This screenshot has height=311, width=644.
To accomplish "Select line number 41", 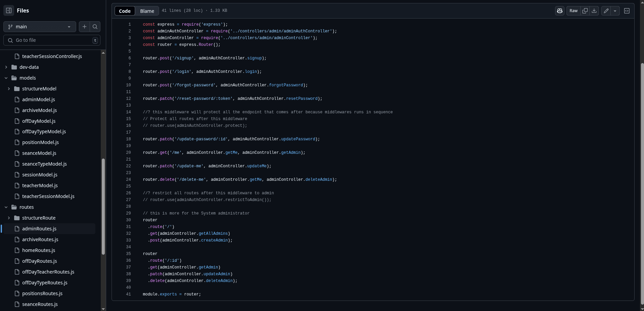I will pos(128,294).
